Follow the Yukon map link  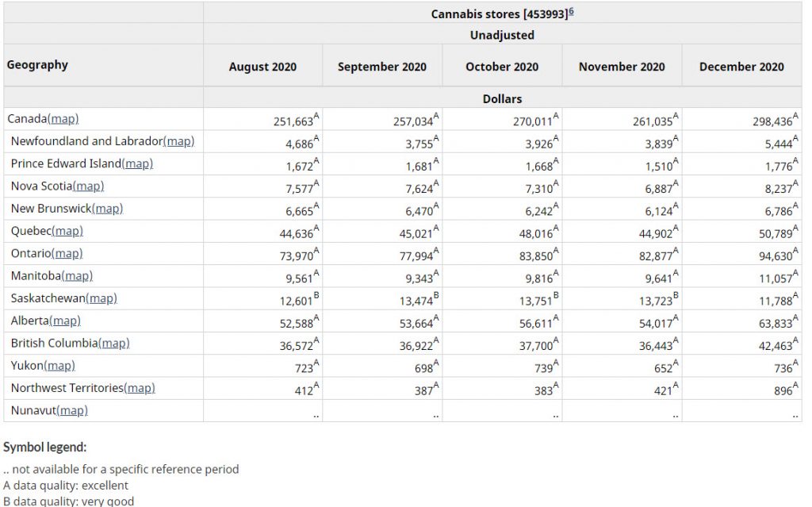pyautogui.click(x=59, y=366)
